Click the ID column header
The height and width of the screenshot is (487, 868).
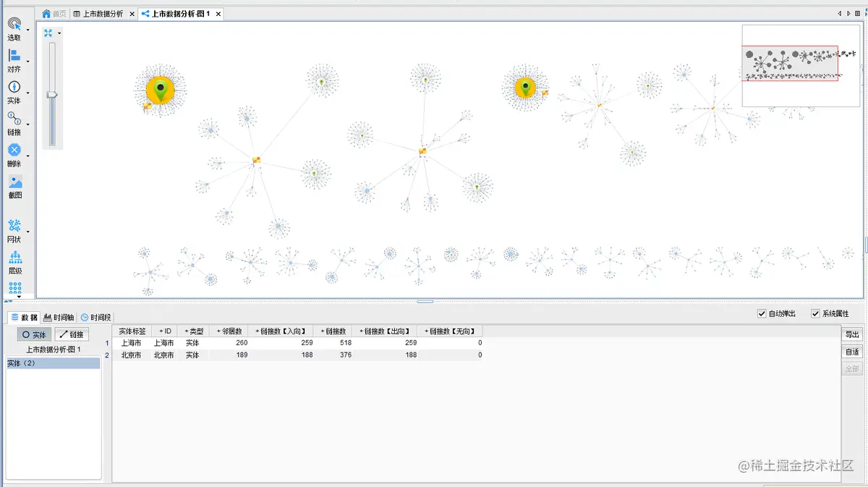coord(164,331)
